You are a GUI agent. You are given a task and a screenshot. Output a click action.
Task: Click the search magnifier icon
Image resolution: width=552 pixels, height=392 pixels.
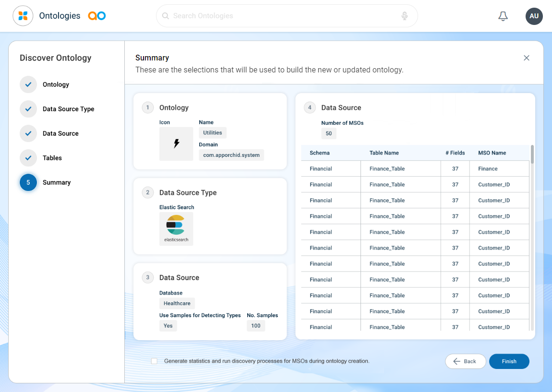click(166, 16)
